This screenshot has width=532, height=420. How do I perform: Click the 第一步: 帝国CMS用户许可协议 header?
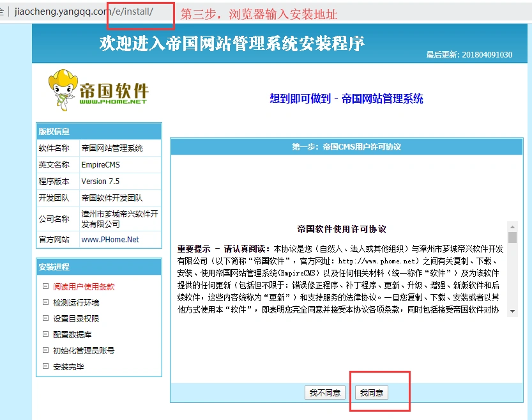click(x=346, y=146)
